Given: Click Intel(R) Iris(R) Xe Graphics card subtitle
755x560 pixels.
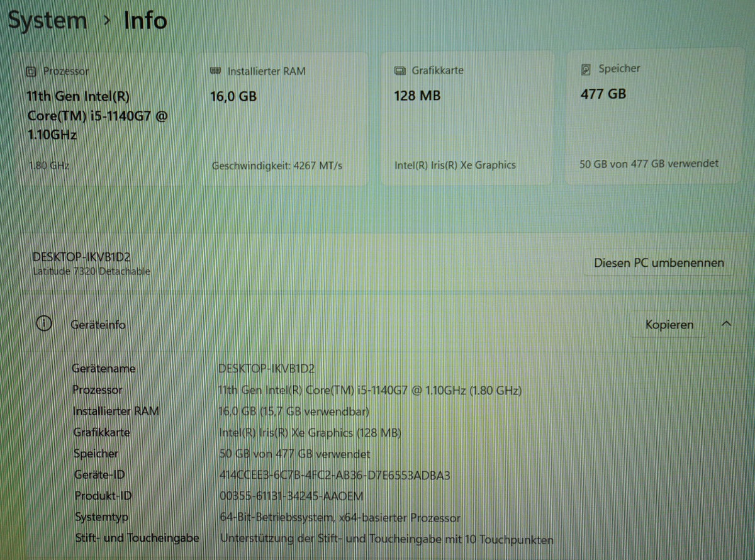Looking at the screenshot, I should (x=455, y=165).
